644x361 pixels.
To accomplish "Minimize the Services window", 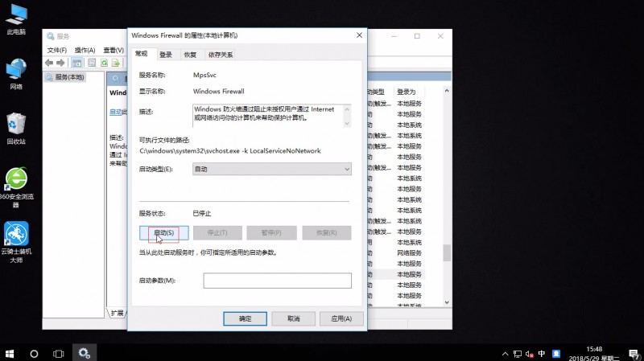I will (x=394, y=36).
